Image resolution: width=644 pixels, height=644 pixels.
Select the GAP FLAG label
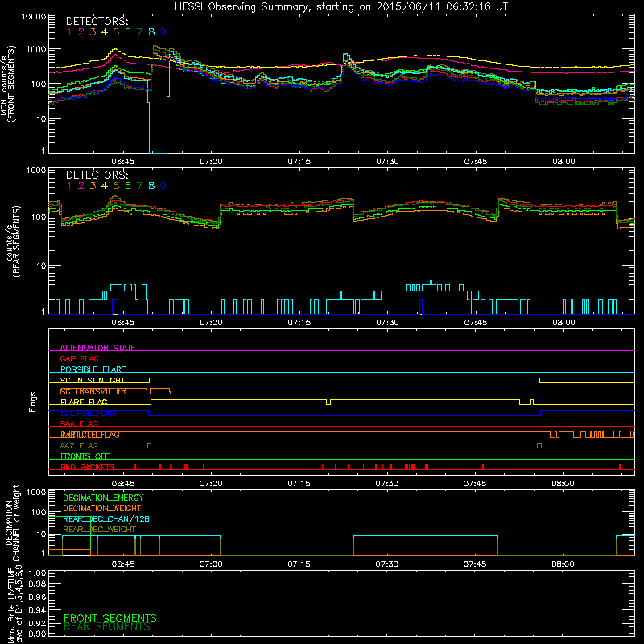click(79, 358)
